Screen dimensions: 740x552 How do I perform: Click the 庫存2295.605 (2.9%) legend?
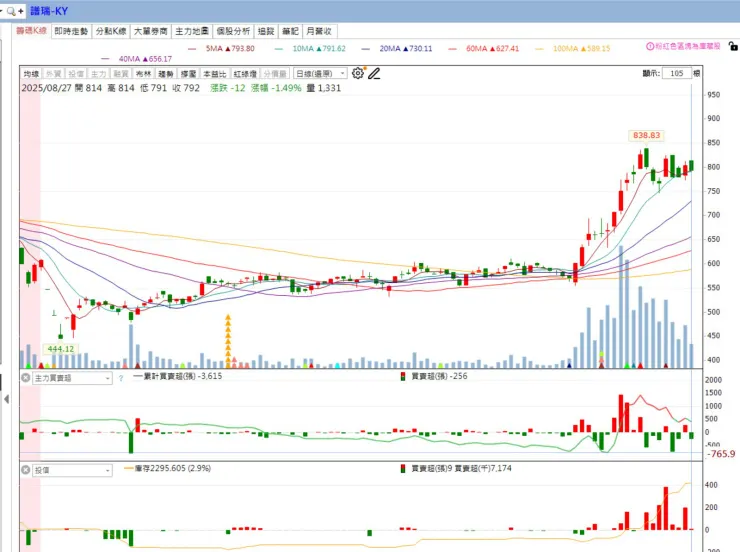coord(168,468)
